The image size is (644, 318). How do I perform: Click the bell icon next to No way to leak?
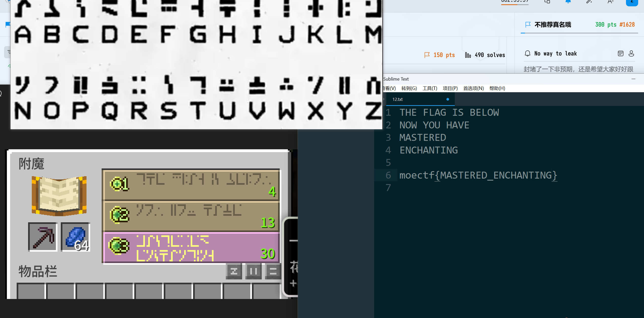527,53
